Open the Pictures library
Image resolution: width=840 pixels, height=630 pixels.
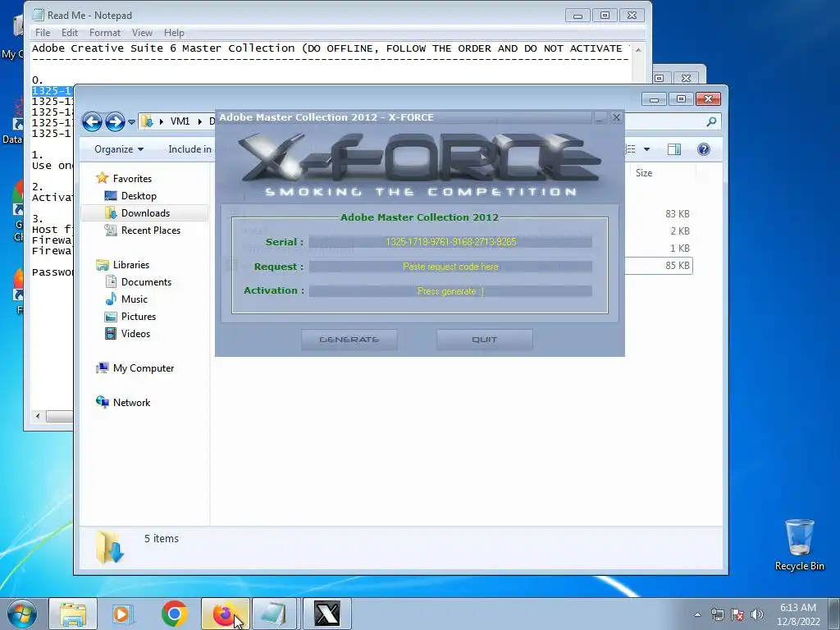coord(138,316)
